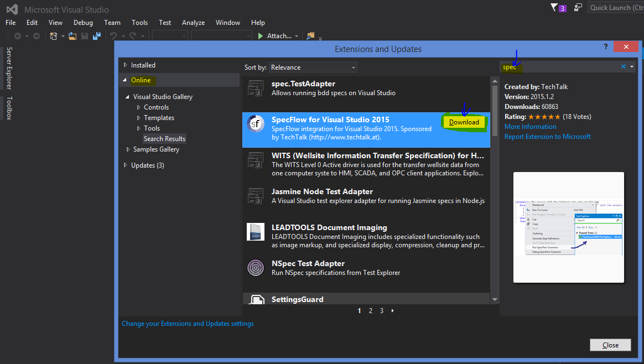Open the More Information link
Image resolution: width=644 pixels, height=364 pixels.
(x=530, y=127)
